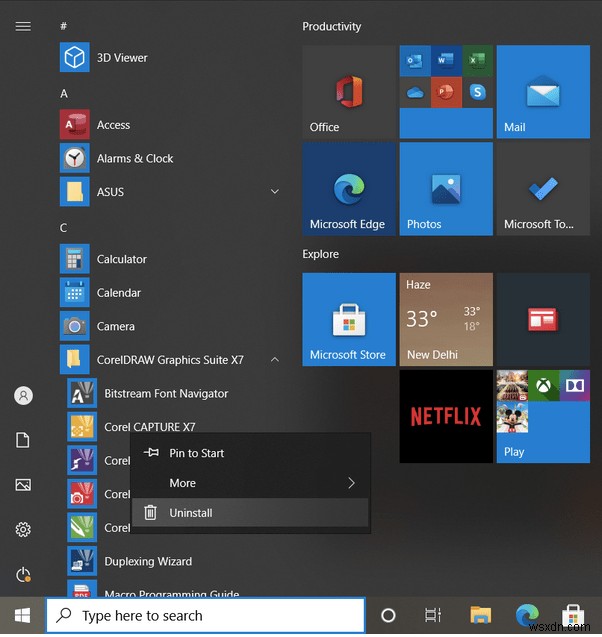The width and height of the screenshot is (602, 637).
Task: Open Settings gear in Start sidebar
Action: (x=23, y=529)
